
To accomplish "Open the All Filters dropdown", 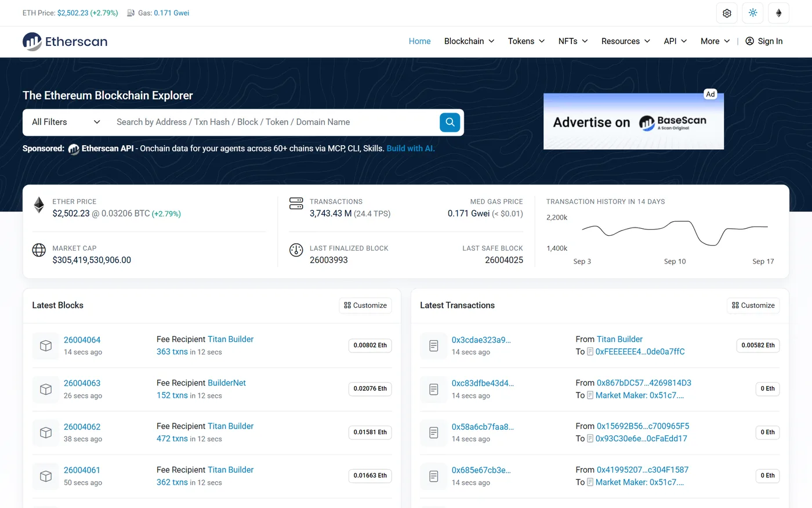I will click(66, 122).
